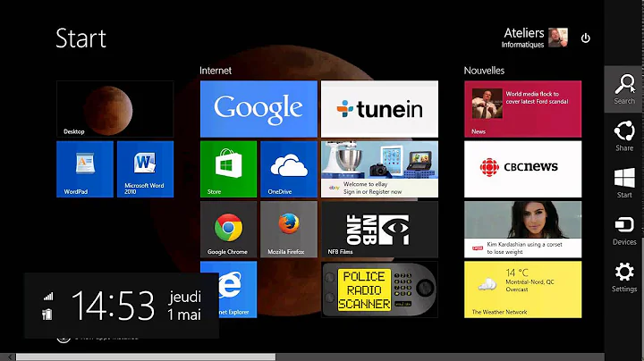The height and width of the screenshot is (361, 644).
Task: Click the Start charm in sidebar
Action: click(x=624, y=183)
